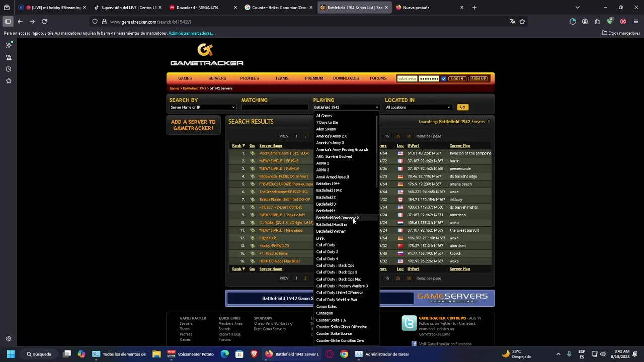644x362 pixels.
Task: Set 50 items per page in top pagination
Action: 409,136
